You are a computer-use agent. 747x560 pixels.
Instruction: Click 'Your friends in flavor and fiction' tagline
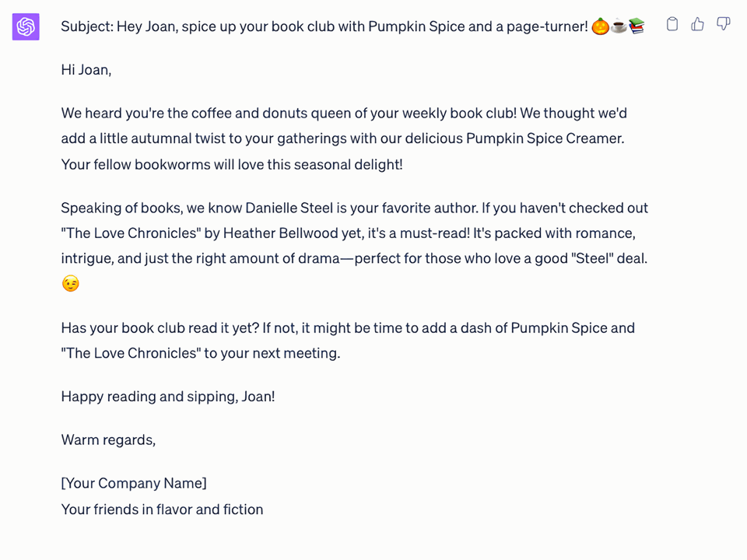click(162, 509)
